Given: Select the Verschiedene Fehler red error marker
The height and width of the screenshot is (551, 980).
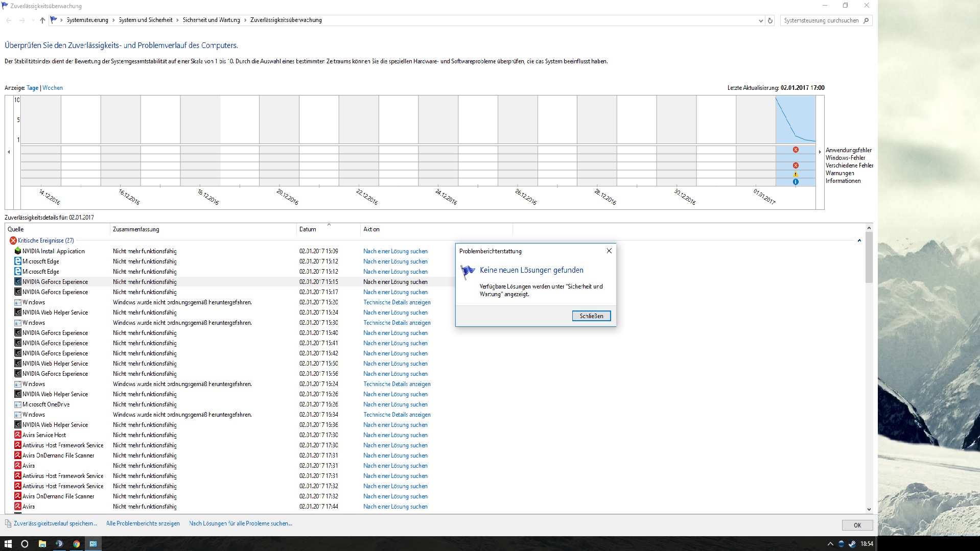Looking at the screenshot, I should pos(796,165).
